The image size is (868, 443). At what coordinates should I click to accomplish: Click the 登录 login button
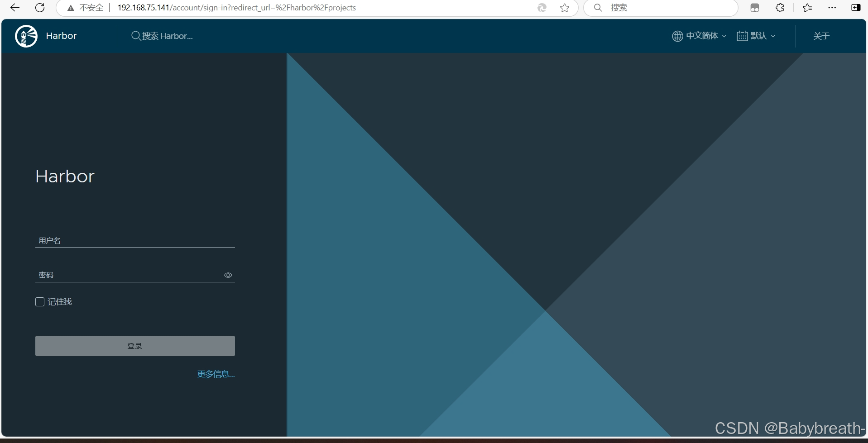coord(134,346)
